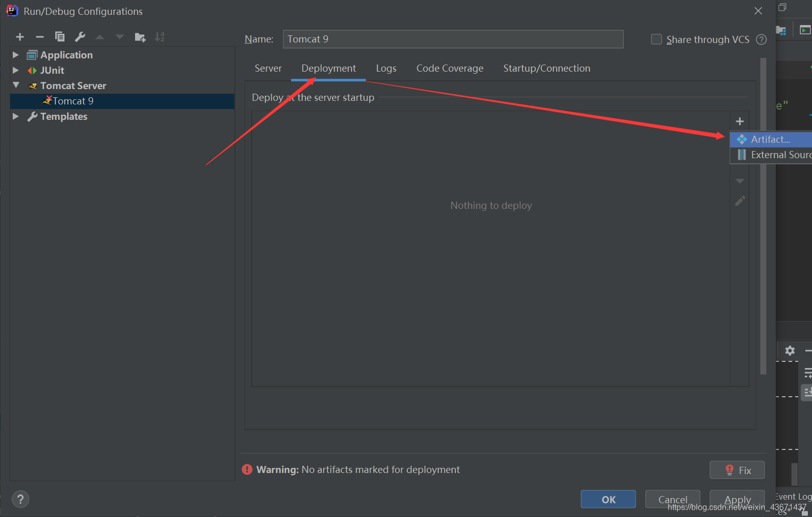The height and width of the screenshot is (517, 812).
Task: Choose Artifact... from popup menu
Action: tap(771, 139)
